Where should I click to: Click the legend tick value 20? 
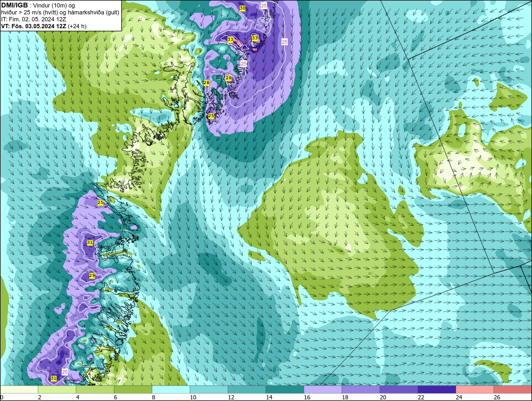coord(383,397)
